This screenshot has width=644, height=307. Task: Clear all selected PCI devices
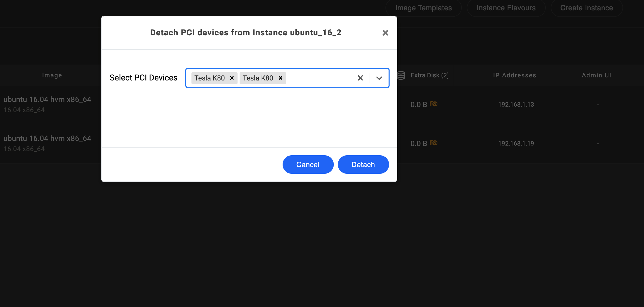click(360, 78)
